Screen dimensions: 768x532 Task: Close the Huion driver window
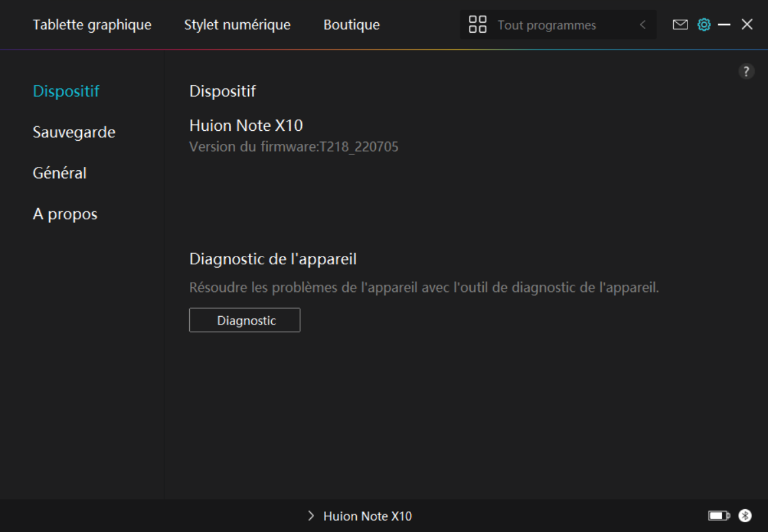747,25
